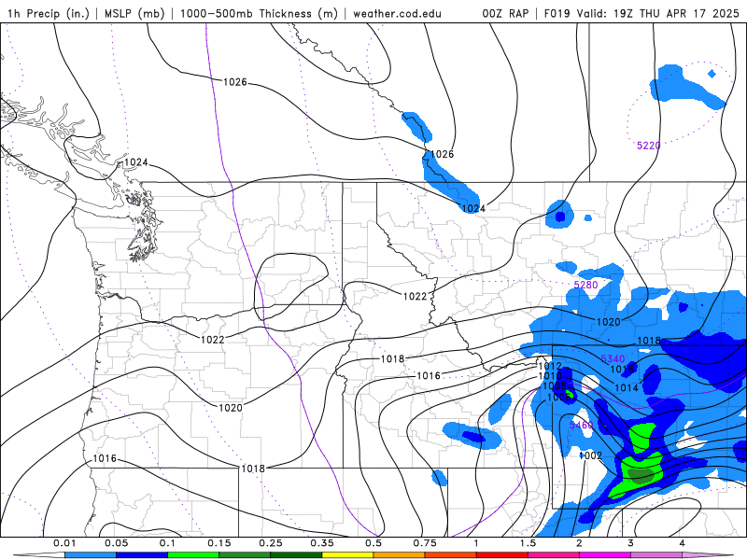Pick the light orange legend color swatch

[400, 555]
